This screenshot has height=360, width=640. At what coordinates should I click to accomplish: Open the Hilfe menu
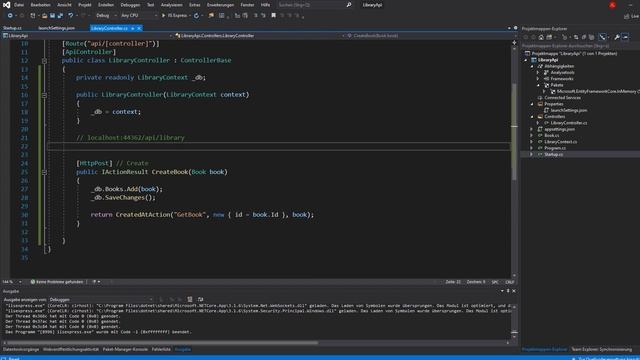(265, 5)
